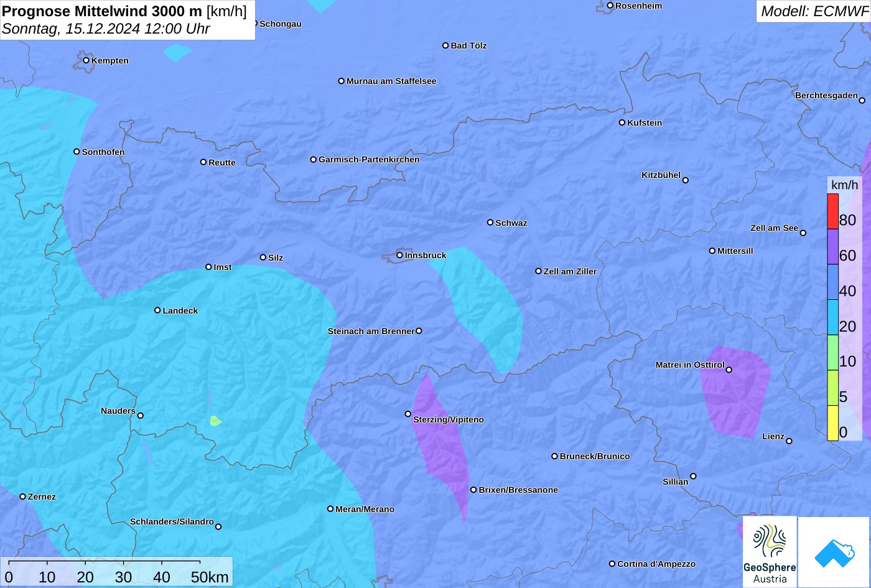
Task: Click the 'Silz' label
Action: tap(276, 258)
